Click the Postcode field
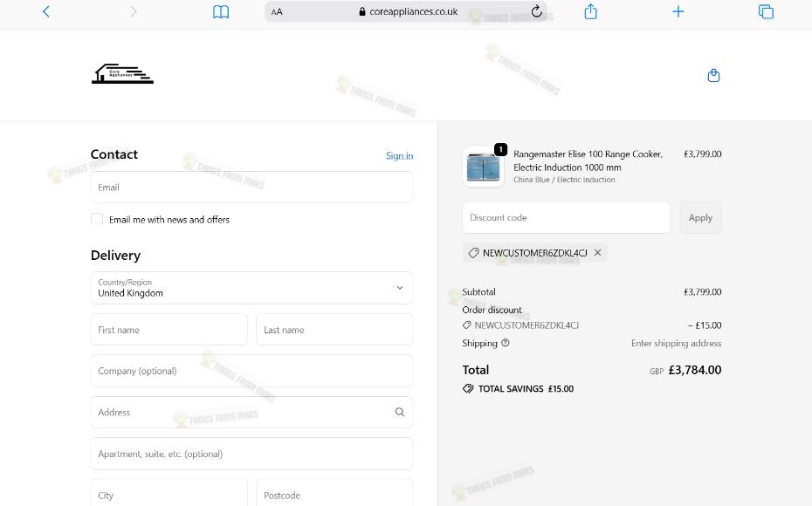 (334, 495)
